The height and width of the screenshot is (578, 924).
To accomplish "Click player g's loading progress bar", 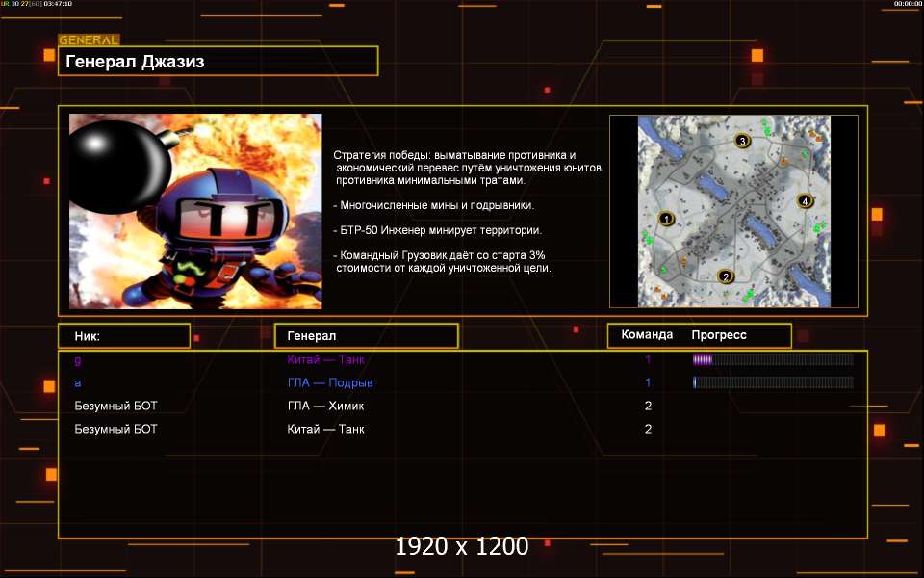I will [x=773, y=359].
